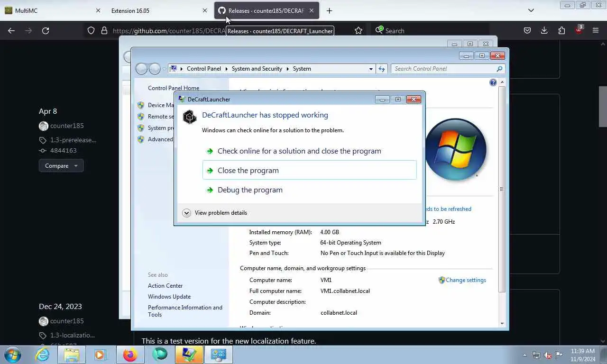Select the Releases counter185/DECRAFT tab

(x=267, y=10)
